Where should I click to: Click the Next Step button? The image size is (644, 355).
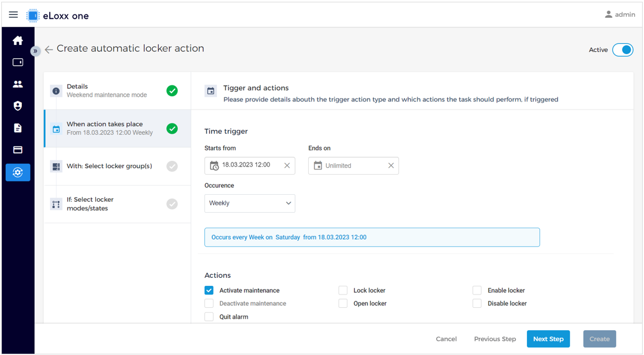click(548, 339)
